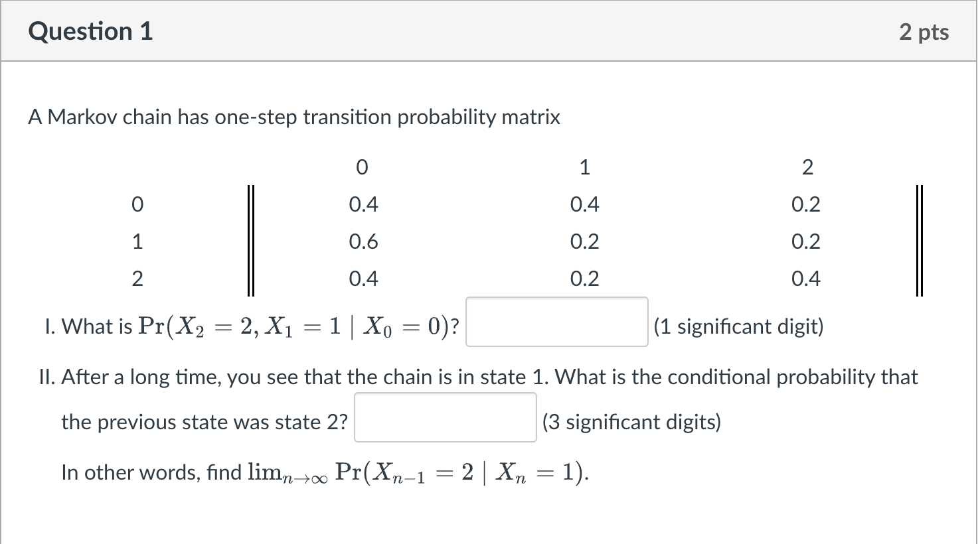Screen dimensions: 980x544
Task: Click the Markov chain introduction sentence
Action: (294, 117)
